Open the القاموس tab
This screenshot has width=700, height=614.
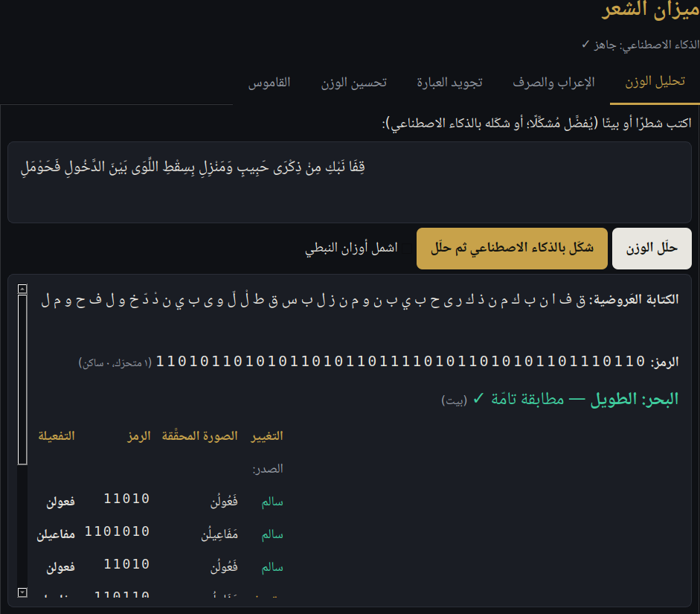(269, 83)
